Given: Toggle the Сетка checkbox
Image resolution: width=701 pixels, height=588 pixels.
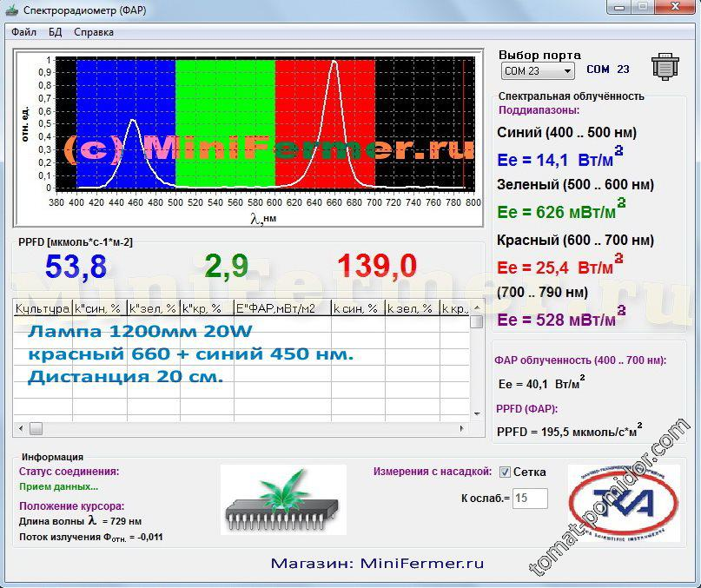Looking at the screenshot, I should pyautogui.click(x=505, y=472).
